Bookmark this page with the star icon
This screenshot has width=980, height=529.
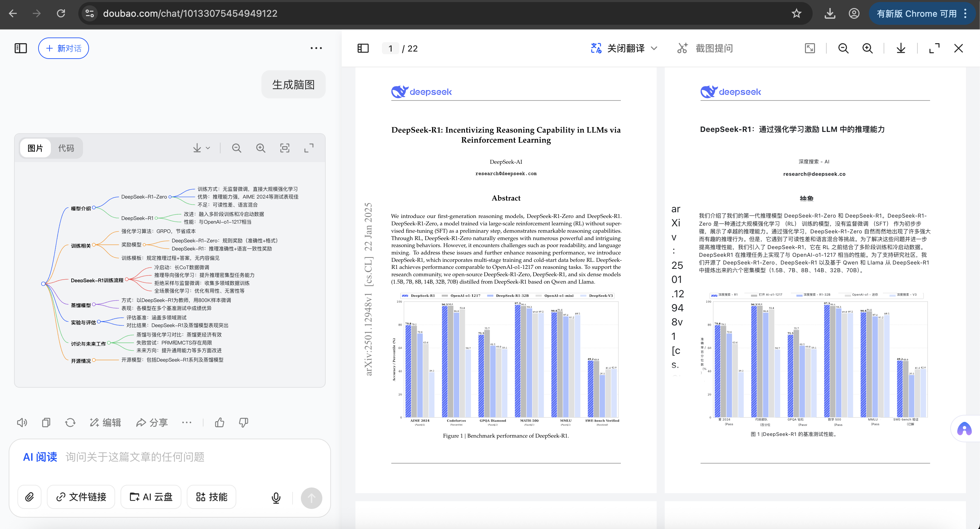pyautogui.click(x=796, y=14)
